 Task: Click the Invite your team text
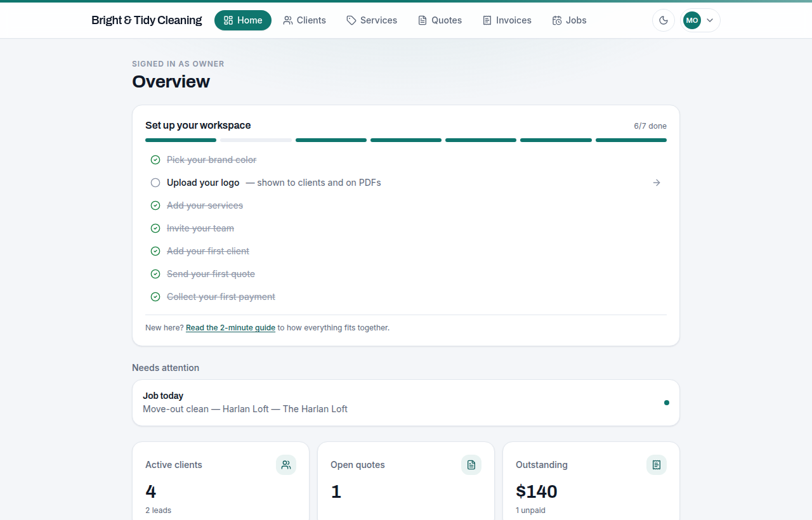tap(200, 228)
